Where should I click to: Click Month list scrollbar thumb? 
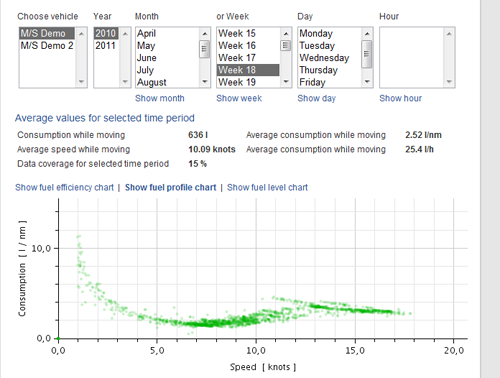click(205, 49)
